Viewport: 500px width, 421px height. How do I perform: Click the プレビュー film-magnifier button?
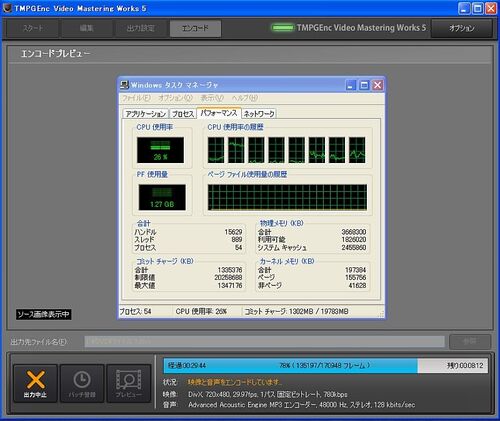[x=129, y=383]
